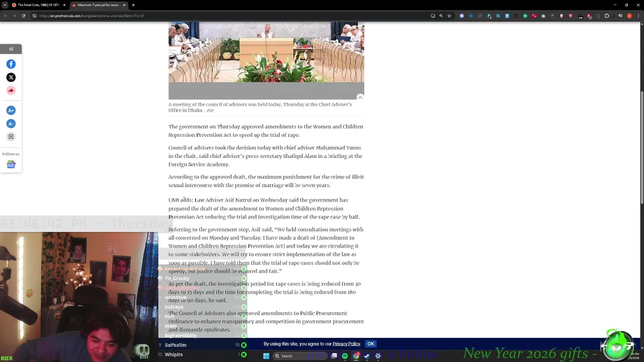The width and height of the screenshot is (644, 362).
Task: Go forward in browser history
Action: [14, 16]
